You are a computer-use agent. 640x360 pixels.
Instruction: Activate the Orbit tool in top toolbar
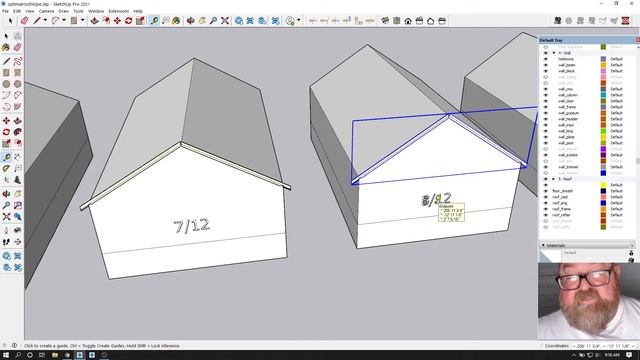point(190,20)
